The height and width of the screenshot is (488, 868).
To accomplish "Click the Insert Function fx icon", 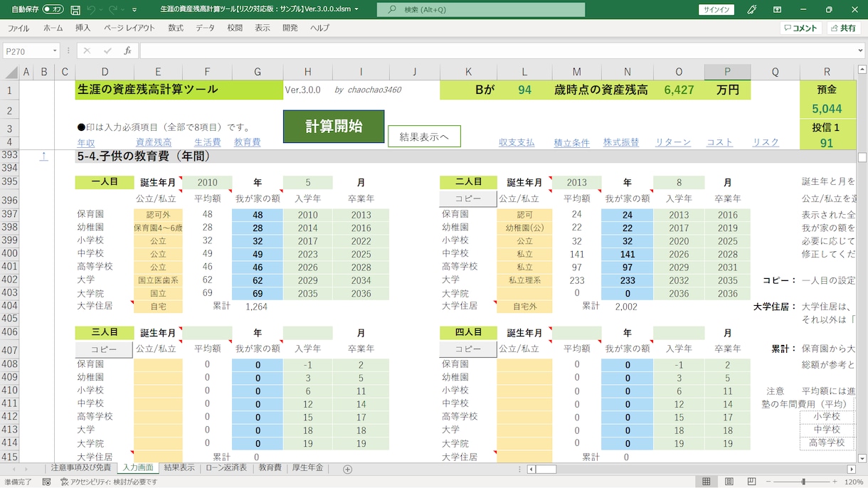I will coord(127,51).
